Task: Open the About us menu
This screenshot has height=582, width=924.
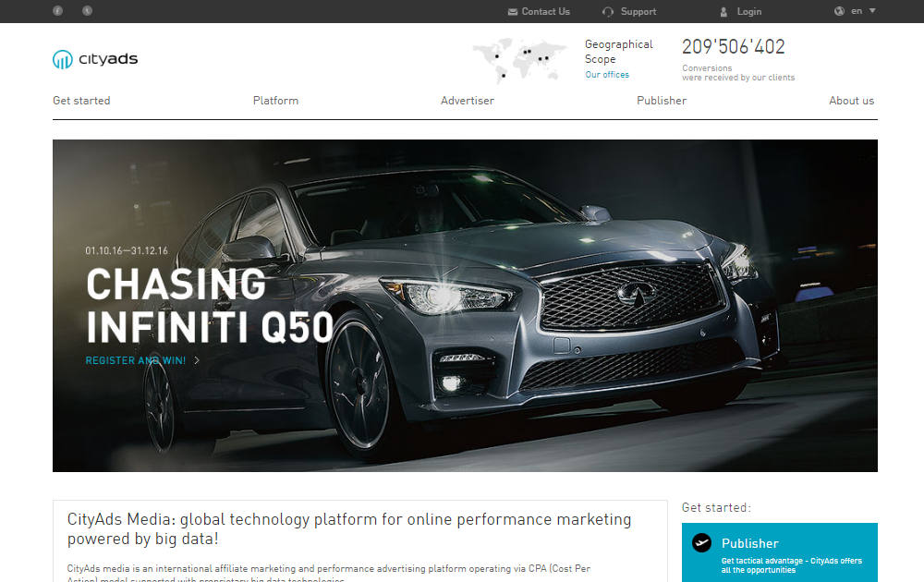Action: 851,101
